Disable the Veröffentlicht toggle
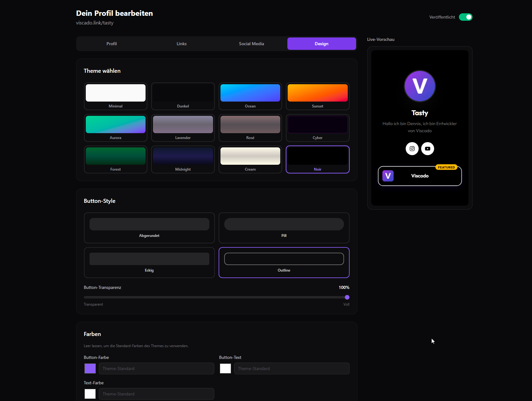532x401 pixels. click(x=465, y=17)
